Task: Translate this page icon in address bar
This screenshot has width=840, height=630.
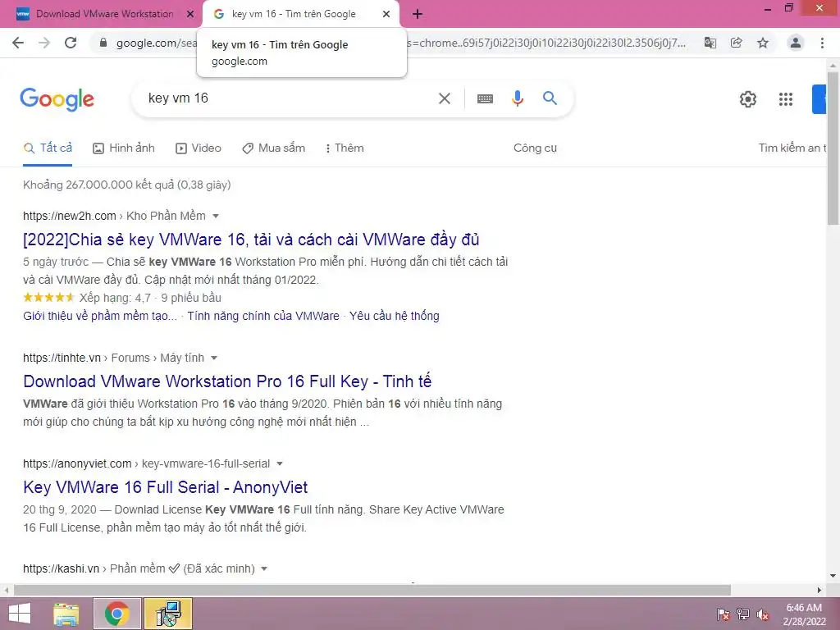Action: (710, 43)
